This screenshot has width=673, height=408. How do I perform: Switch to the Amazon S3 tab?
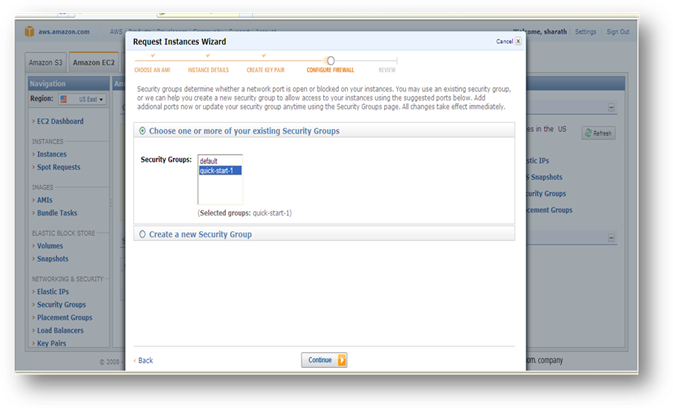coord(45,63)
